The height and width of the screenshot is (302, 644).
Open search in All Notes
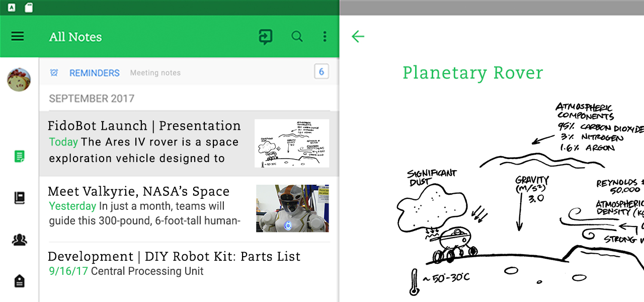tap(297, 36)
